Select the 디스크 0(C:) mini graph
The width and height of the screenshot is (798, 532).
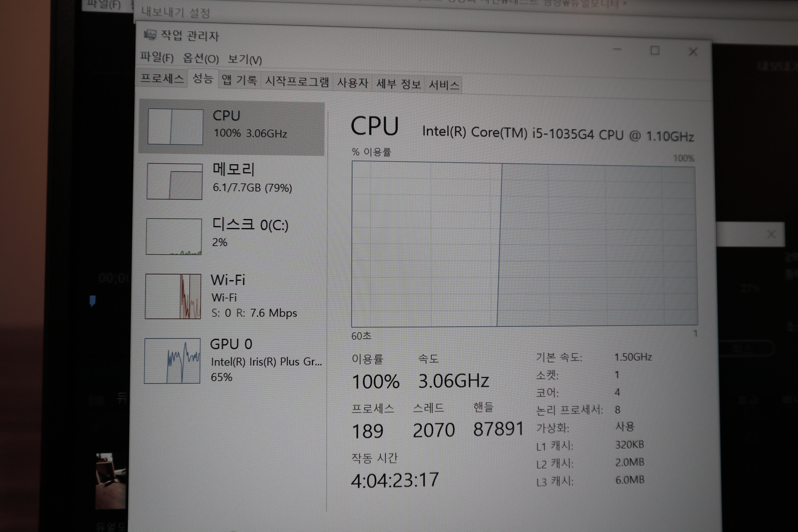point(174,236)
